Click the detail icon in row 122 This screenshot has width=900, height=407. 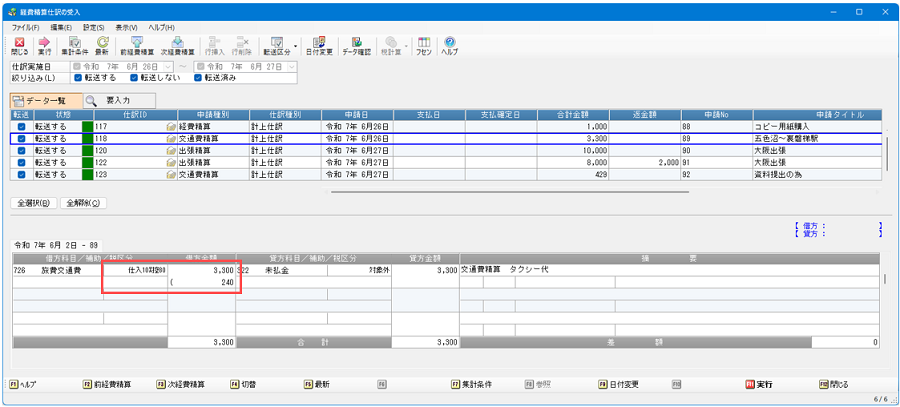click(171, 162)
